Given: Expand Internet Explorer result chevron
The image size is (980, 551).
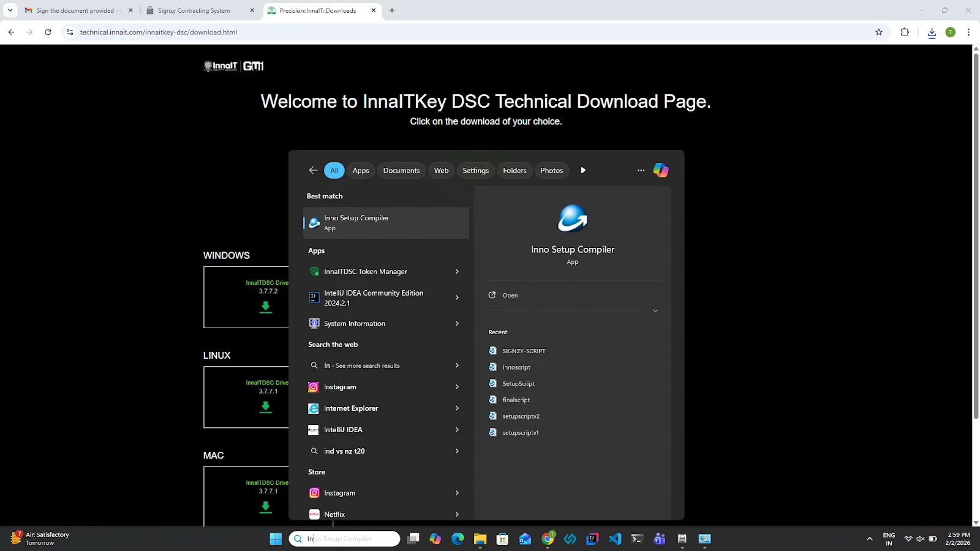Looking at the screenshot, I should [457, 408].
